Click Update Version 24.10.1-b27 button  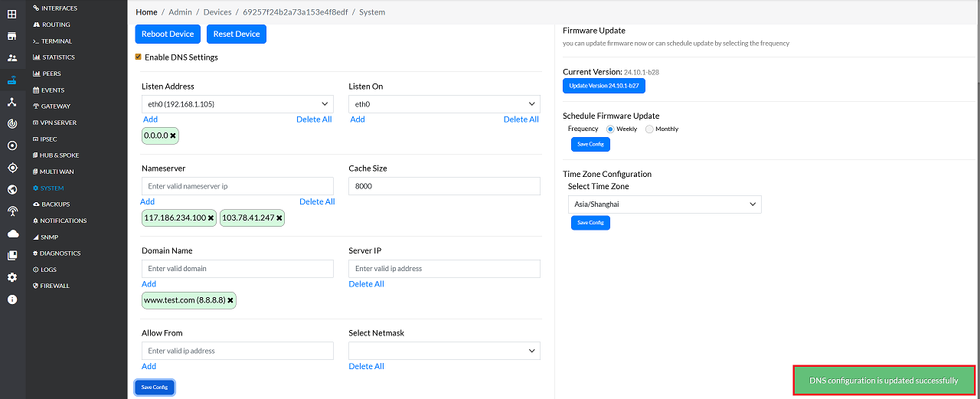point(603,86)
